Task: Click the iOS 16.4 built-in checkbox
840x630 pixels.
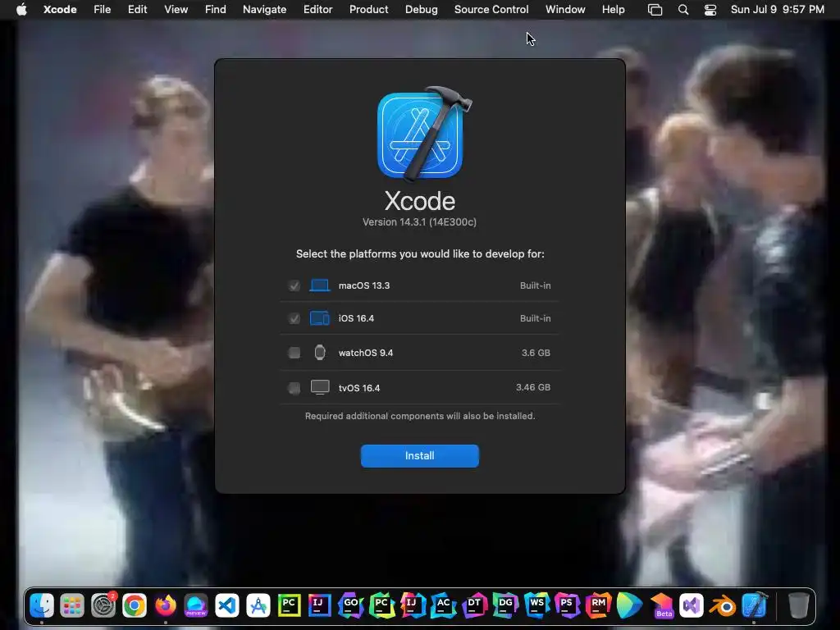Action: click(x=294, y=318)
